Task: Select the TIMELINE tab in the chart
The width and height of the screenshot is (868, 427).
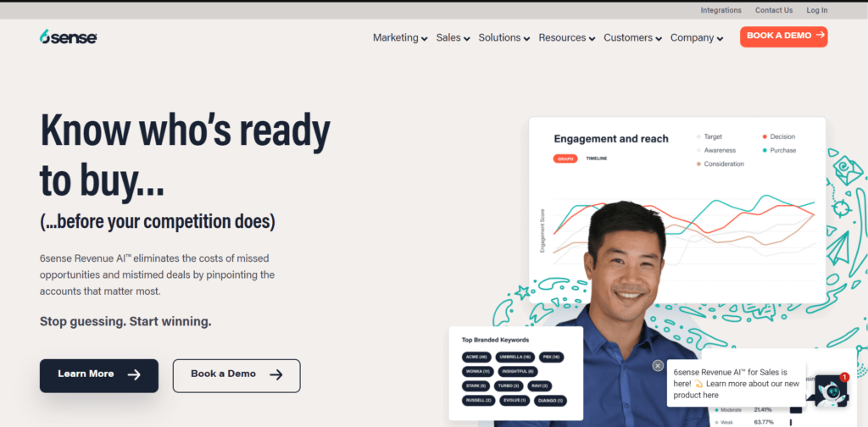Action: tap(597, 158)
